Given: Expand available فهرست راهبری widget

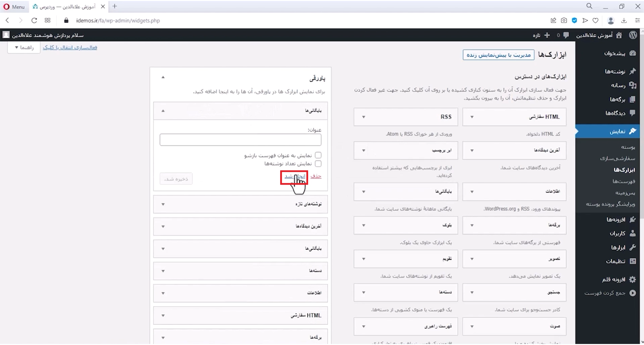Looking at the screenshot, I should (364, 326).
